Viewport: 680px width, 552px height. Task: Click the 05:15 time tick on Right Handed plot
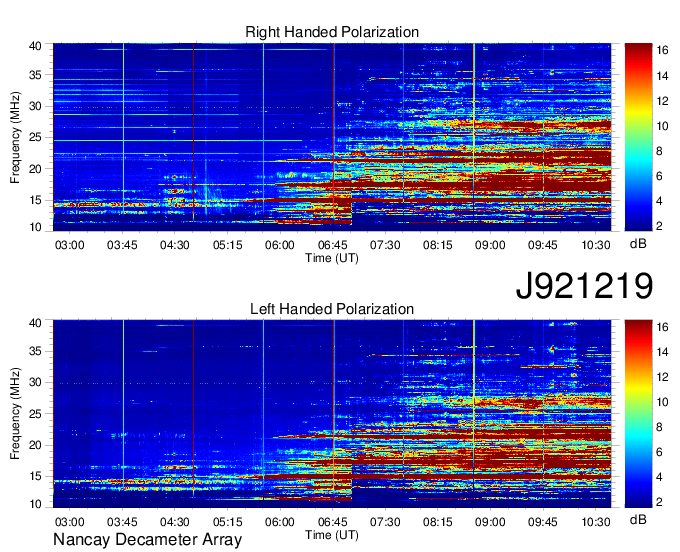pyautogui.click(x=227, y=245)
